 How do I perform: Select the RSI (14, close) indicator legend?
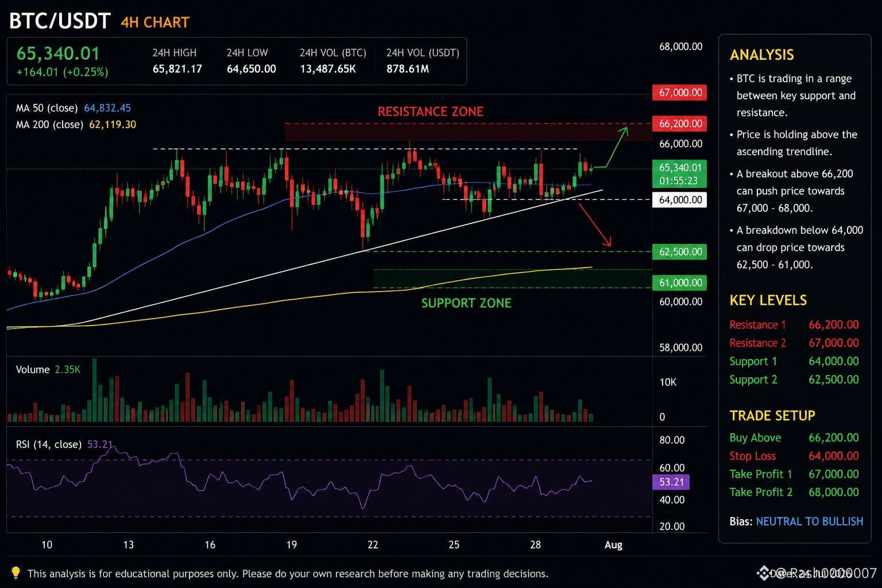pos(64,444)
